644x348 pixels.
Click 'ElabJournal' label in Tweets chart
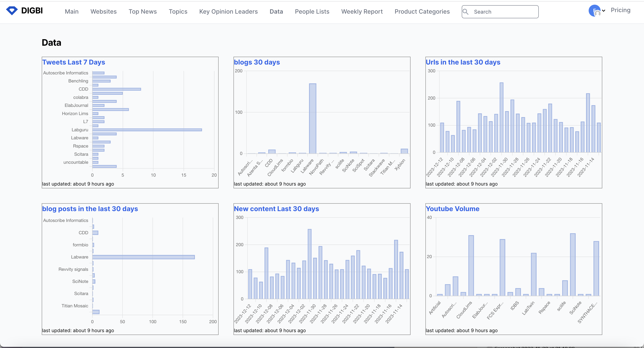coord(76,105)
